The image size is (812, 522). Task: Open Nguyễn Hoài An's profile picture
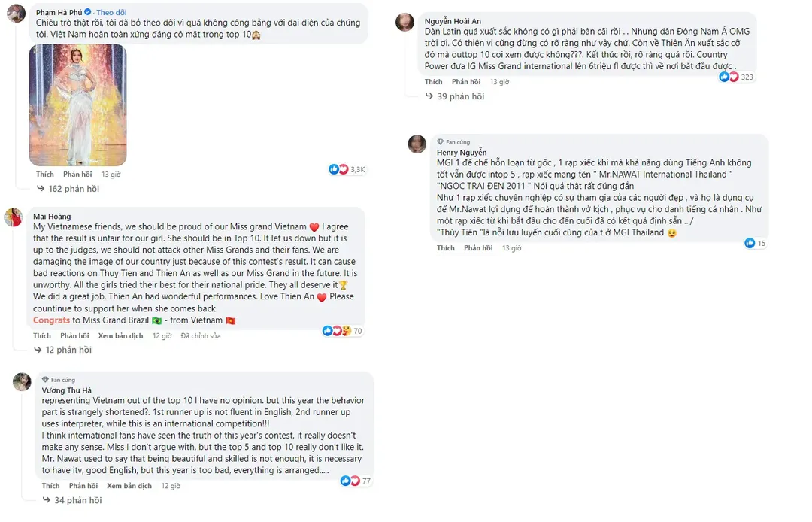click(x=405, y=22)
